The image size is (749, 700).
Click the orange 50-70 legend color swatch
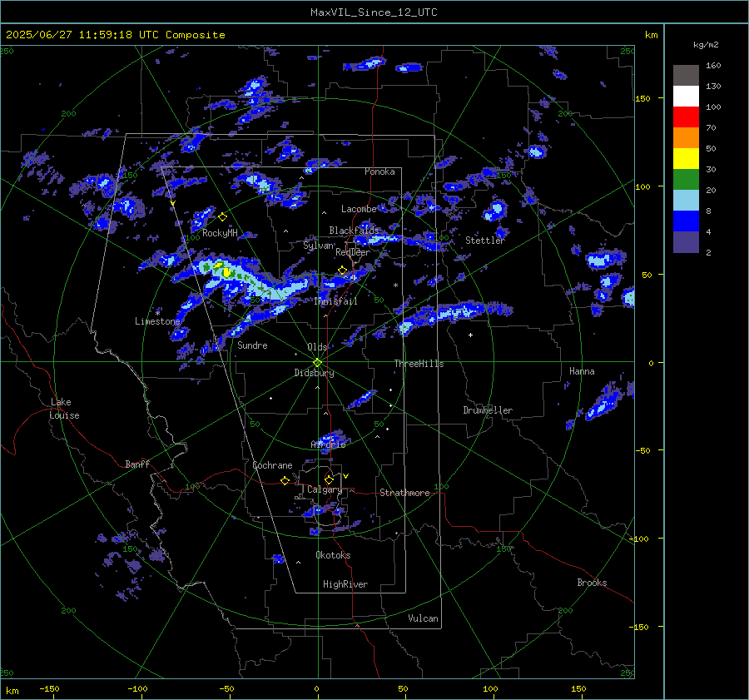(686, 137)
